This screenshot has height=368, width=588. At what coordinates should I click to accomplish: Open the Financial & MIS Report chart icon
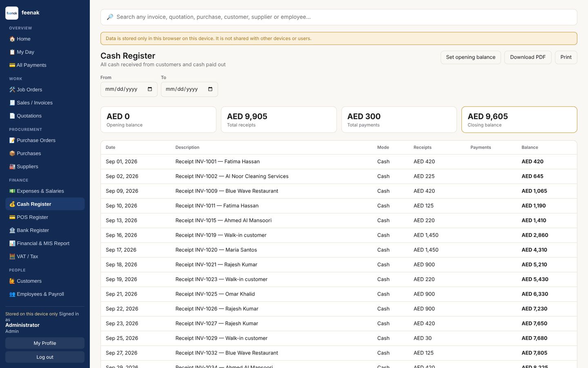pyautogui.click(x=12, y=243)
